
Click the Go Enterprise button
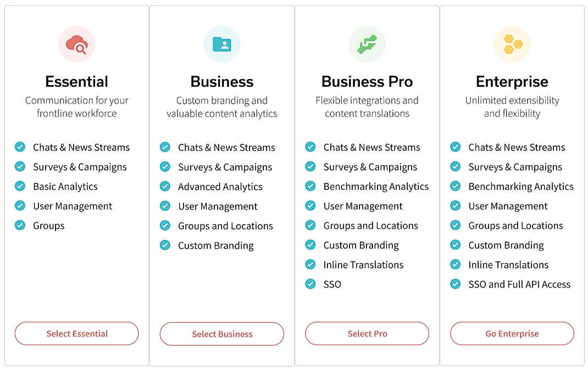point(512,333)
